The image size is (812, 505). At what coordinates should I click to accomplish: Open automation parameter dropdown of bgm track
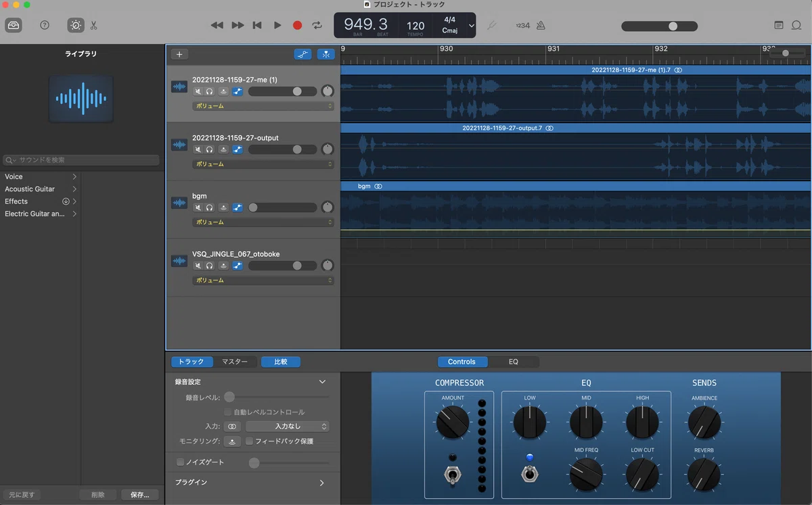pos(263,222)
